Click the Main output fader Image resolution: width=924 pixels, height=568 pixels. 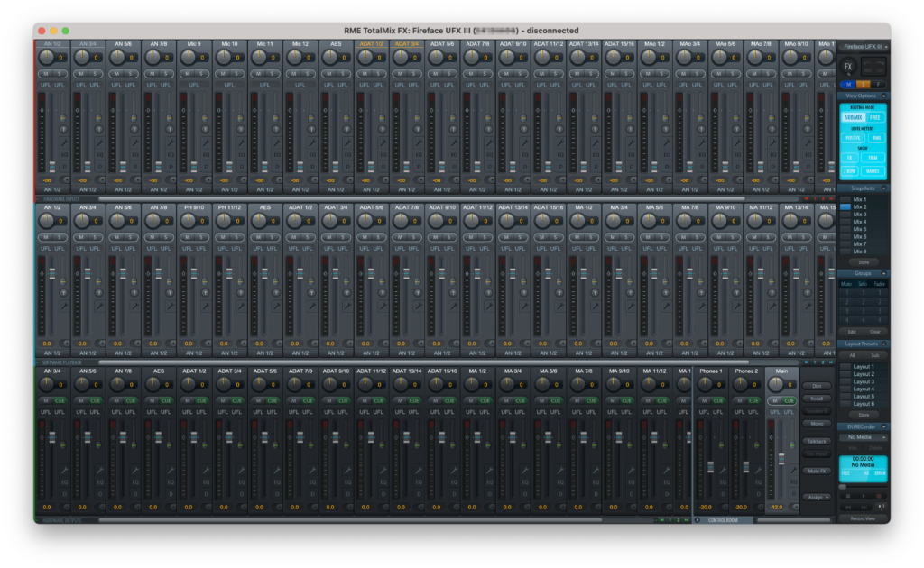[x=781, y=456]
